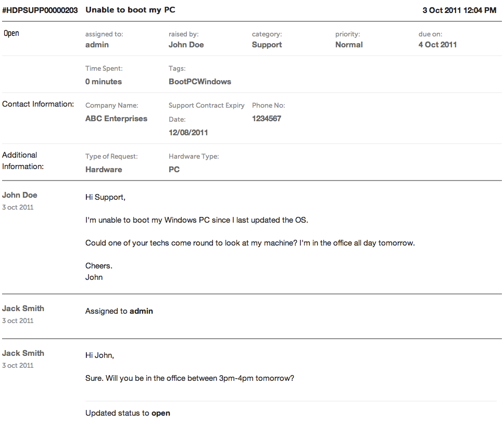Click Jack Smith's name beside the assignment note
Viewport: 504px width, 424px height.
tap(23, 309)
